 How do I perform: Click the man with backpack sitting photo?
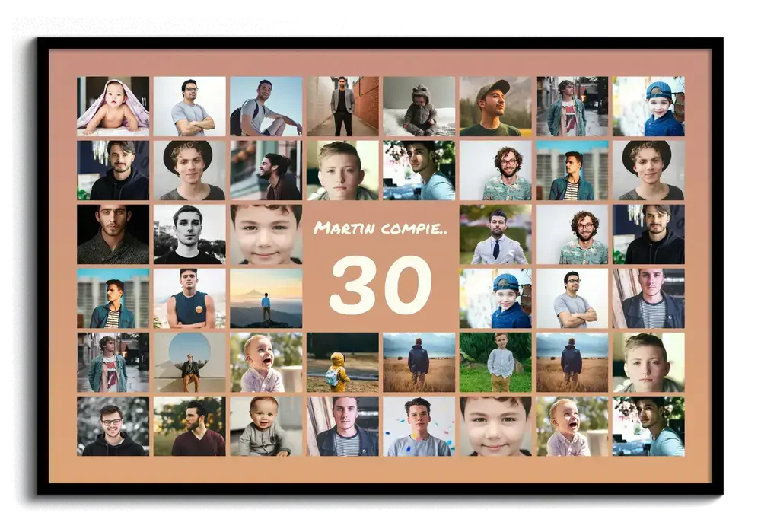266,107
